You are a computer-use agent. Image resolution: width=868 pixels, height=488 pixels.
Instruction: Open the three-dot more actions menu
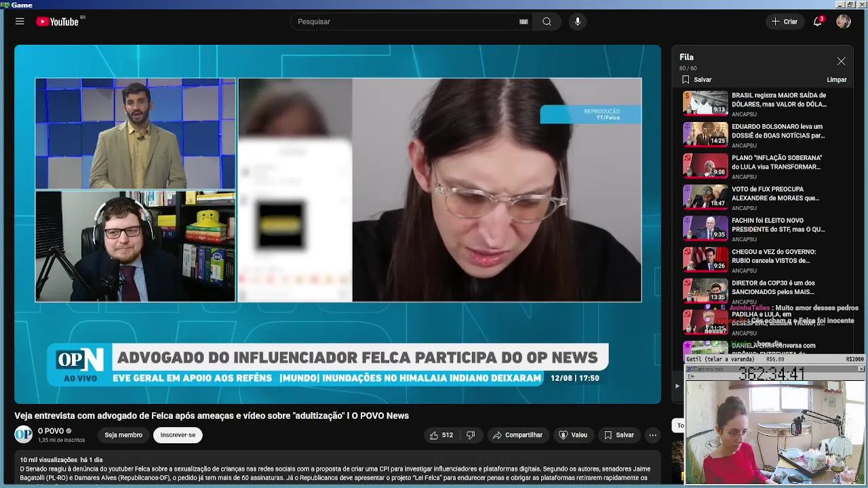(652, 435)
